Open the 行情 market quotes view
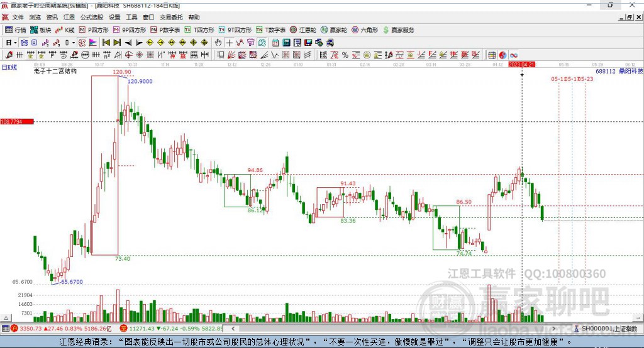This screenshot has width=644, height=348. (15, 30)
